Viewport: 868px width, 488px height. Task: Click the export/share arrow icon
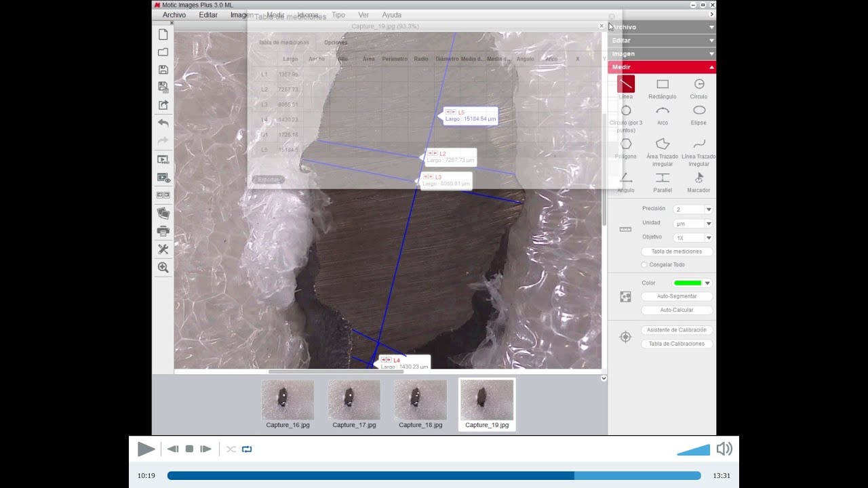coord(163,105)
